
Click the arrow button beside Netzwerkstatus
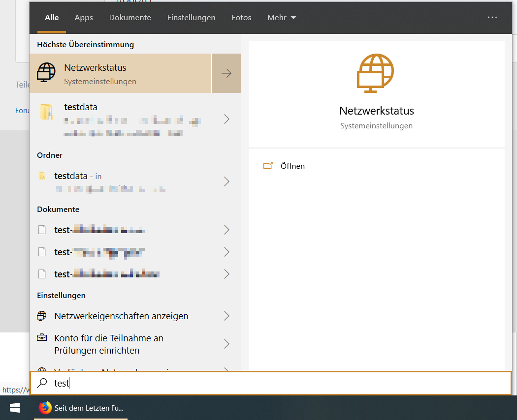click(226, 73)
